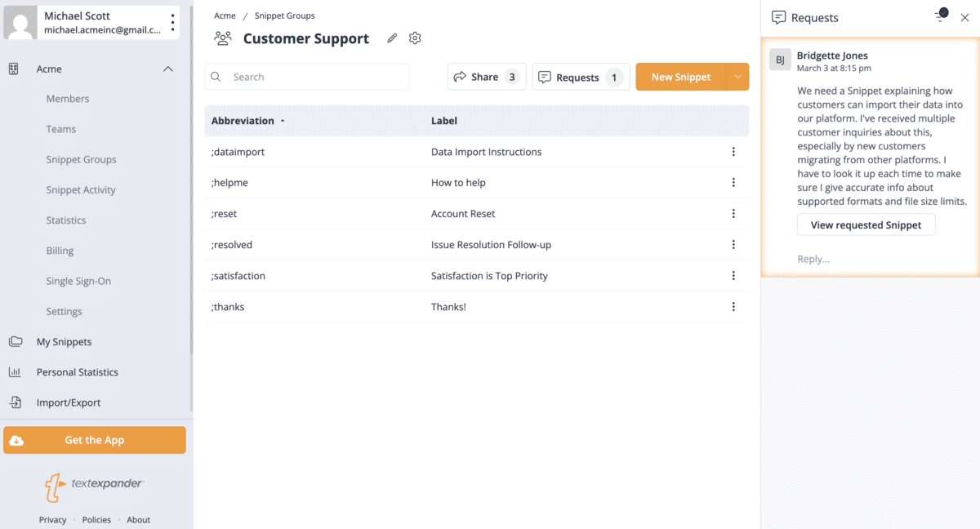
Task: Sort by the Abbreviation column header
Action: pos(243,121)
